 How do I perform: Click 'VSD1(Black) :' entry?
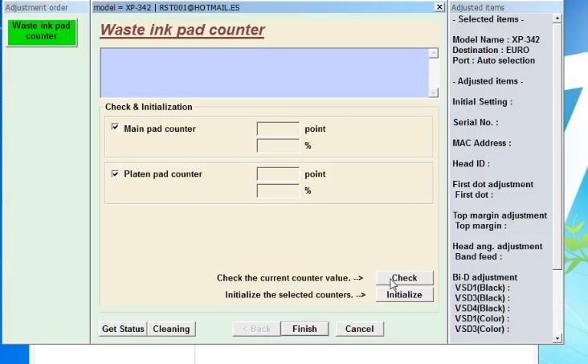pos(482,288)
